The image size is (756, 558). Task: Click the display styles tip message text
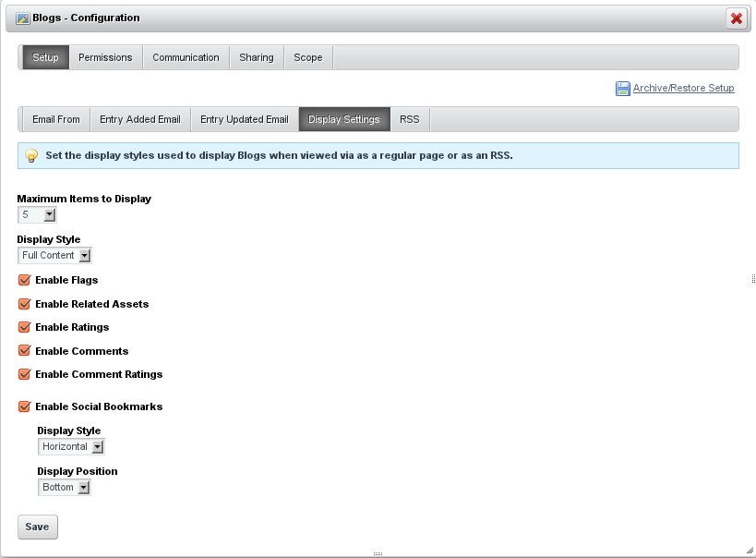(x=279, y=155)
